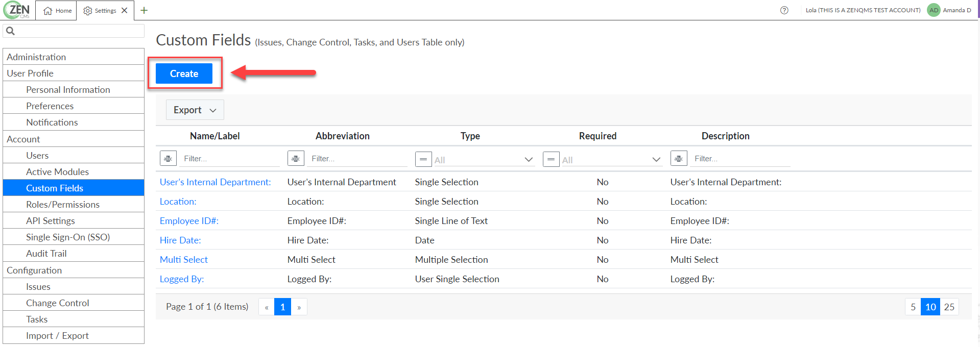980x347 pixels.
Task: Click the Settings tab gear icon
Action: (x=88, y=11)
